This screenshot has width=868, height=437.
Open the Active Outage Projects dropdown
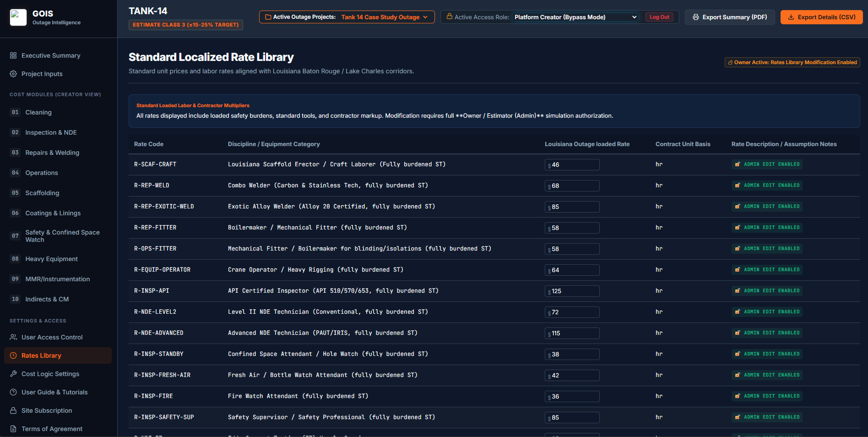(347, 17)
